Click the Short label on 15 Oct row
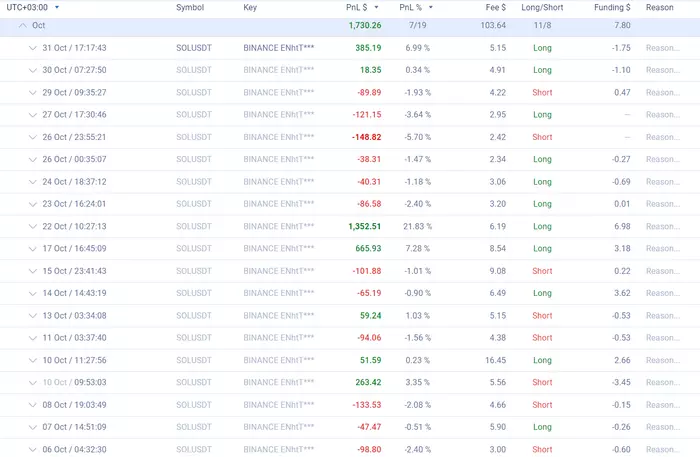700x457 pixels. [x=542, y=271]
